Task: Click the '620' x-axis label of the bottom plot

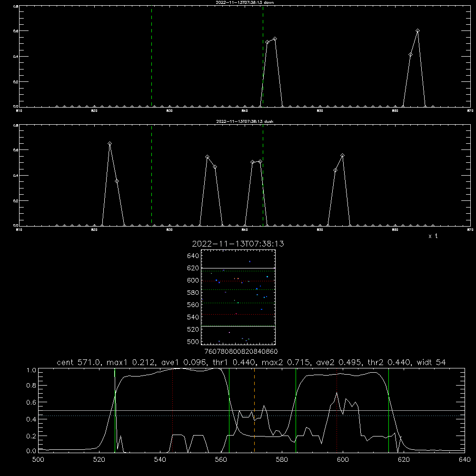Action: 404,459
